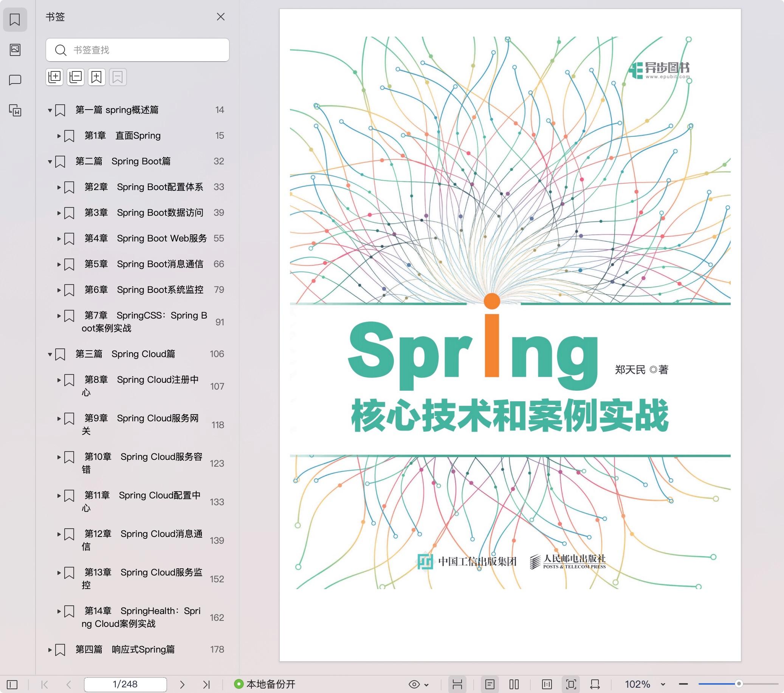Screen dimensions: 784x693
Task: Open the thumbnails panel icon in sidebar
Action: coord(15,49)
